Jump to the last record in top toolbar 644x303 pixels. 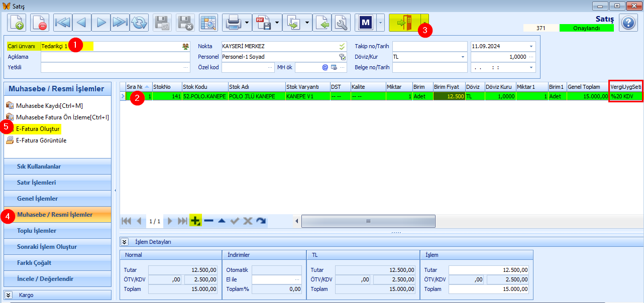click(120, 23)
